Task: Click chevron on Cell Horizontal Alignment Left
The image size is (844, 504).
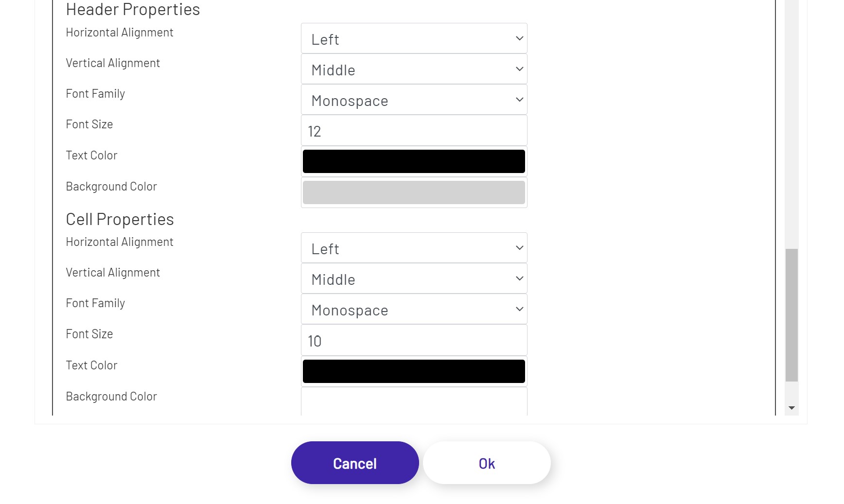Action: click(519, 248)
